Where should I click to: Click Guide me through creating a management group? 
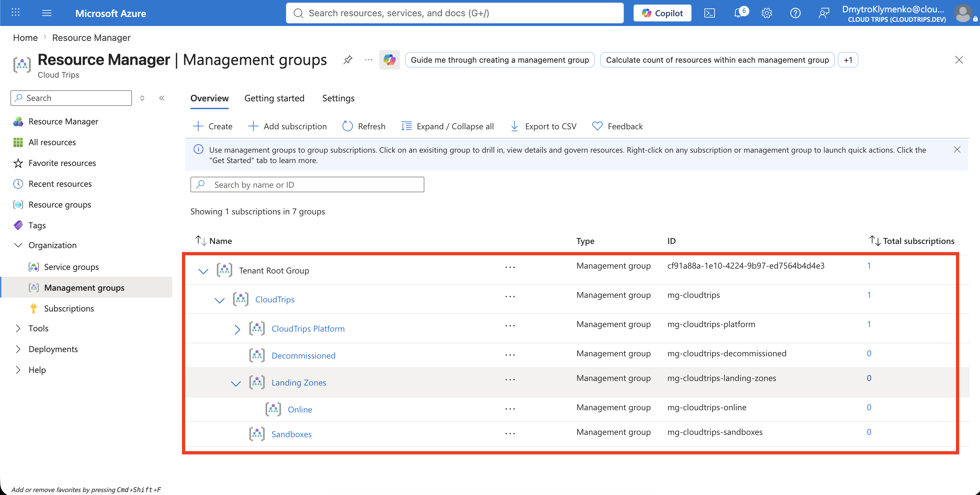499,60
